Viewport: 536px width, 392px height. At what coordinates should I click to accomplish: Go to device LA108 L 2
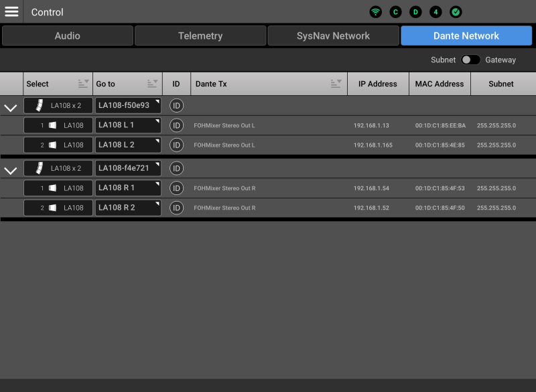pos(128,145)
